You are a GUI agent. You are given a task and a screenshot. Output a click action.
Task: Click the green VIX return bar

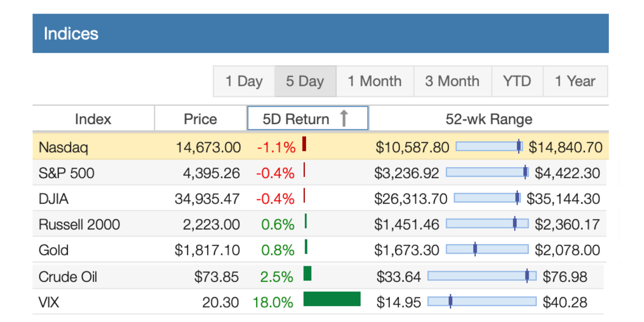tap(332, 299)
